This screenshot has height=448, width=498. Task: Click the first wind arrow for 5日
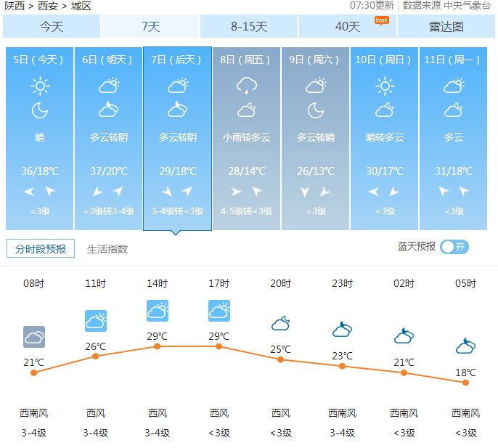click(29, 192)
